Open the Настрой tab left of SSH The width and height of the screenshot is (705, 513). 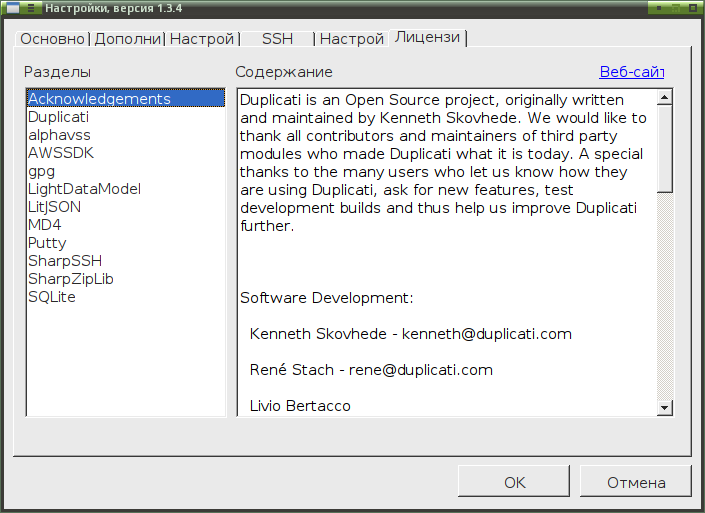coord(202,39)
